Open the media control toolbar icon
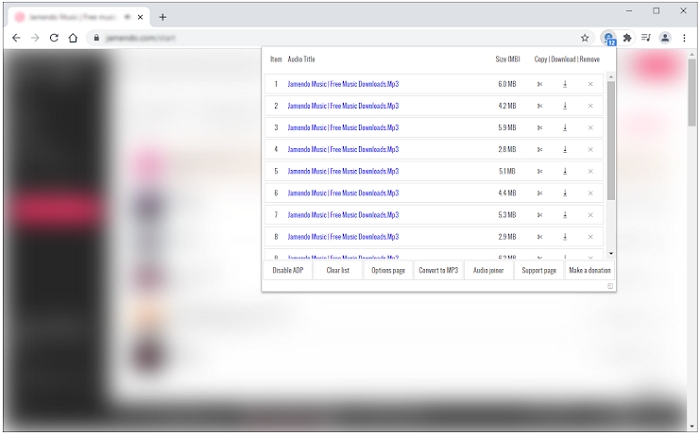Viewport: 700px width, 435px height. point(646,38)
